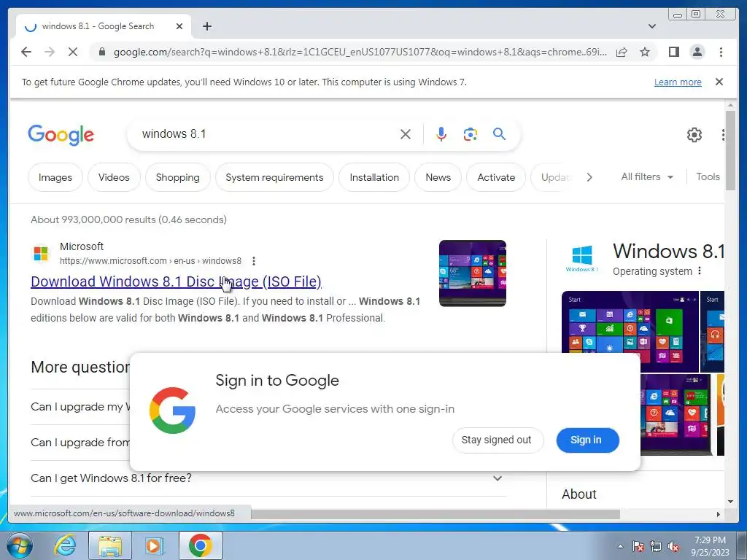747x560 pixels.
Task: Start voice search with the microphone icon
Action: [x=441, y=134]
